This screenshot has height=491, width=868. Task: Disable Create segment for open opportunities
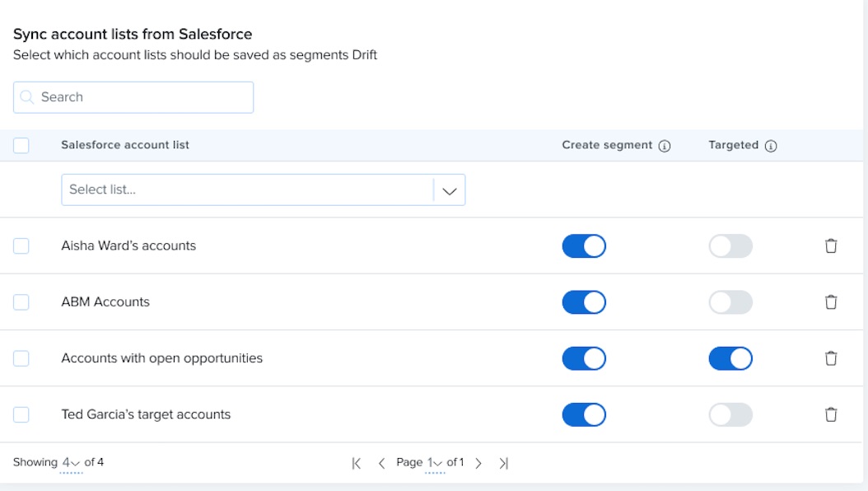click(584, 358)
